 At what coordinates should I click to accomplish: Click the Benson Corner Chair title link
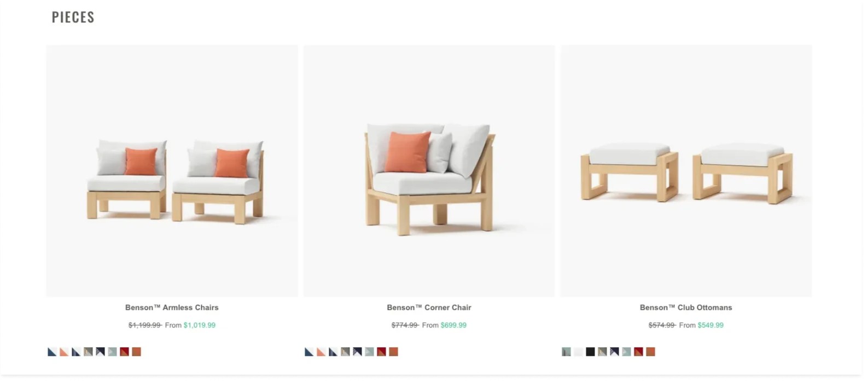coord(429,308)
